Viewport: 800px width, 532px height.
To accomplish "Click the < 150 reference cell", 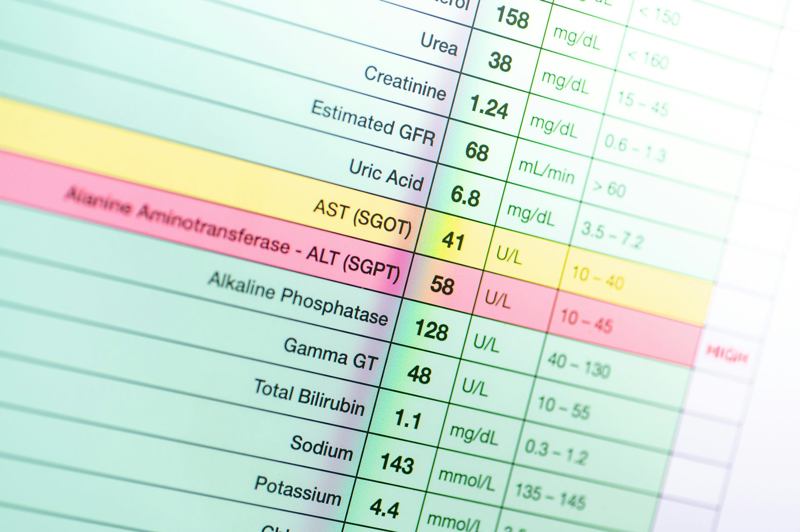I will click(660, 17).
